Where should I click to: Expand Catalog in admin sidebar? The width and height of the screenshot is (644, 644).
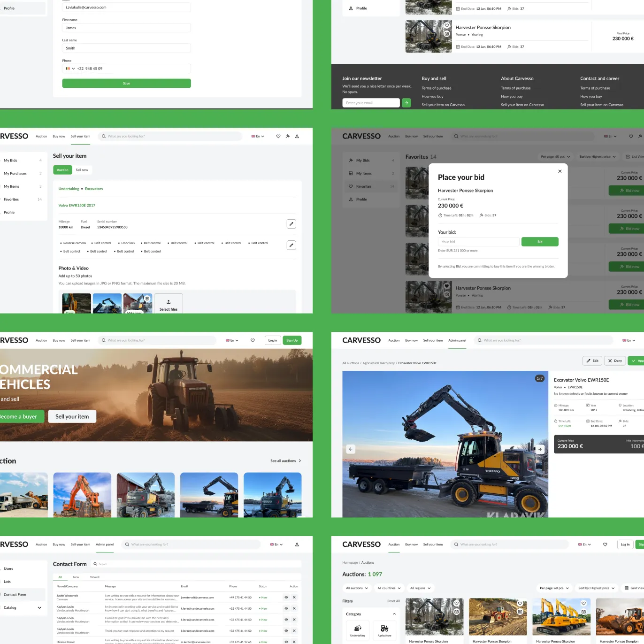(39, 607)
